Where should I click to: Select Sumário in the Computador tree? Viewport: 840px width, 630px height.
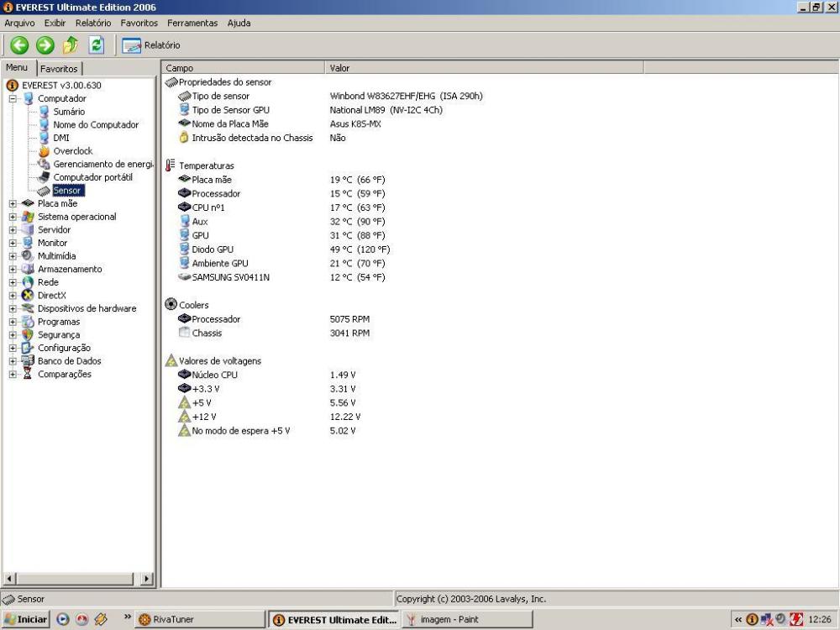(69, 112)
